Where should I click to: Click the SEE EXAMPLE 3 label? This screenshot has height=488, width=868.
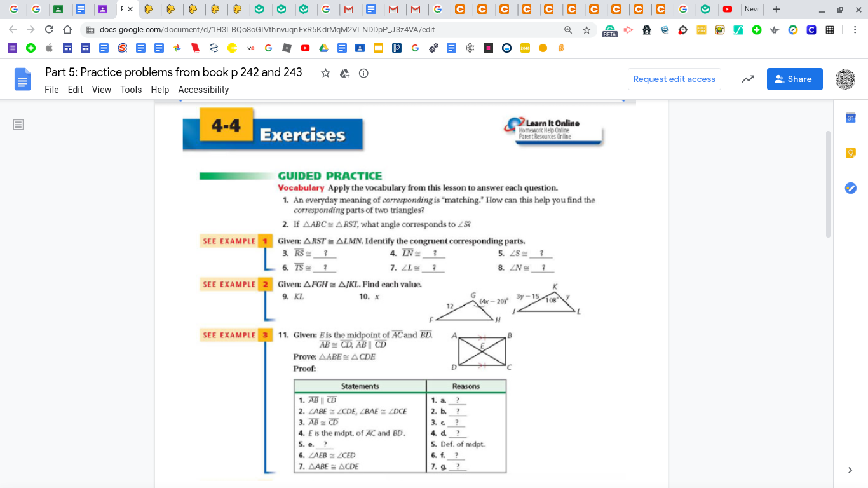click(x=237, y=335)
